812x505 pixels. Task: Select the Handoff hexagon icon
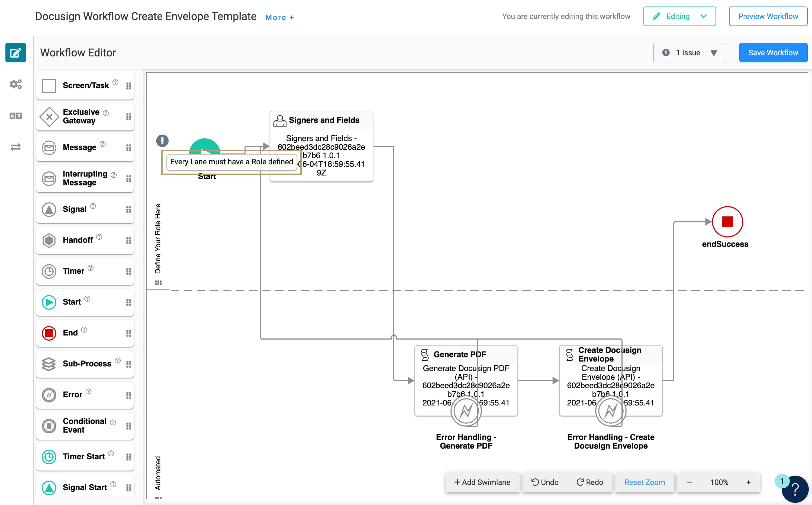coord(49,241)
